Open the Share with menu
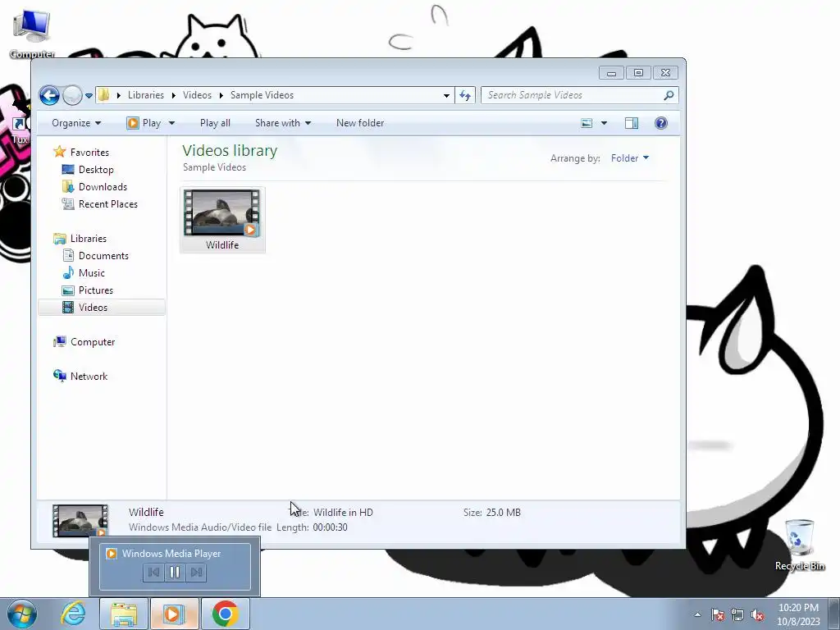 click(x=283, y=123)
